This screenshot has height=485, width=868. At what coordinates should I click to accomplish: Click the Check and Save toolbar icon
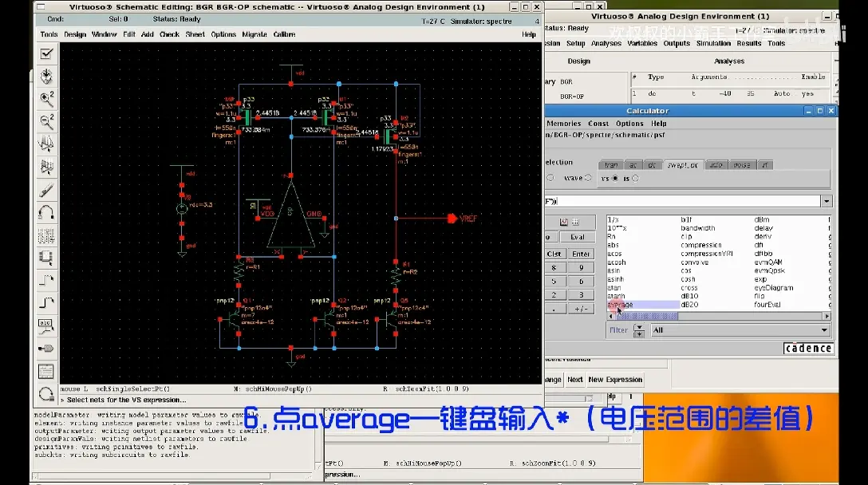click(x=46, y=53)
